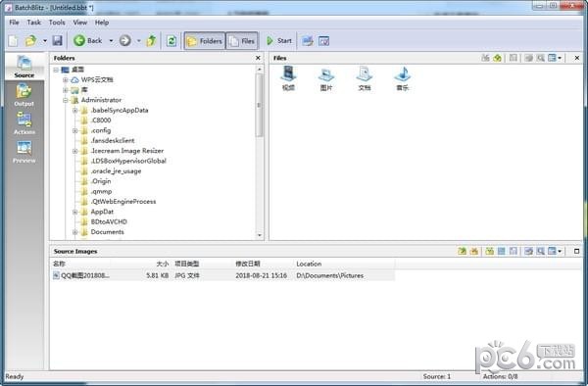Click the Folders tree vertical scrollbar
Image resolution: width=588 pixels, height=386 pixels.
coord(259,153)
